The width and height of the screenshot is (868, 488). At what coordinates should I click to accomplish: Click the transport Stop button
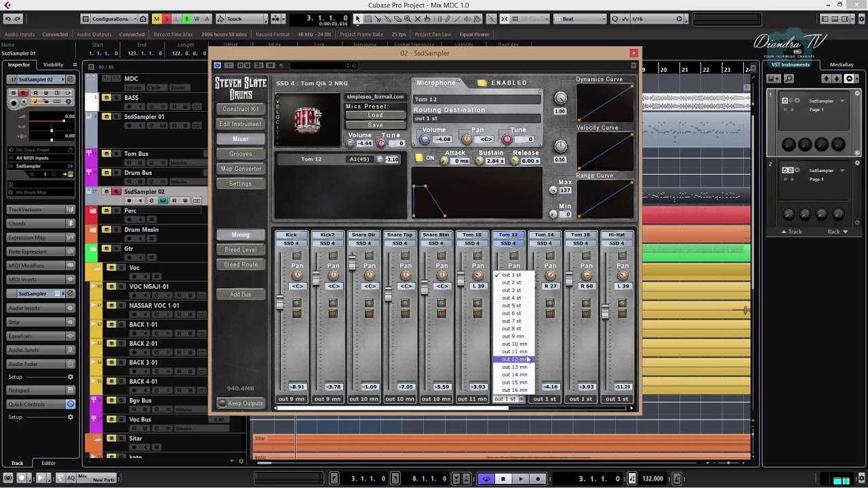[503, 479]
